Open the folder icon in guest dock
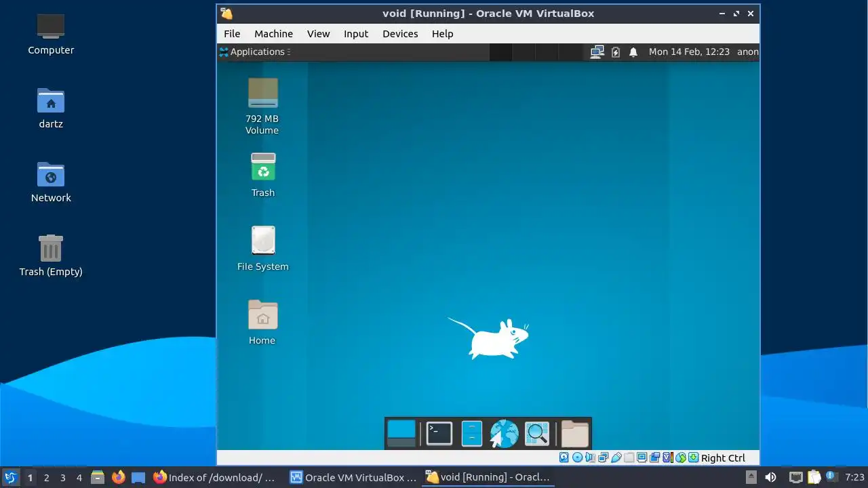 tap(575, 434)
